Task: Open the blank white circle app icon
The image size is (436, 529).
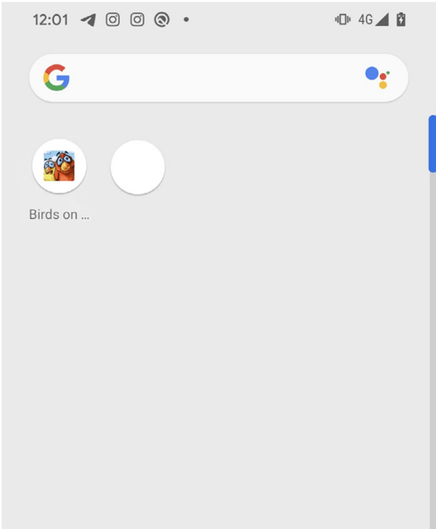Action: [138, 167]
